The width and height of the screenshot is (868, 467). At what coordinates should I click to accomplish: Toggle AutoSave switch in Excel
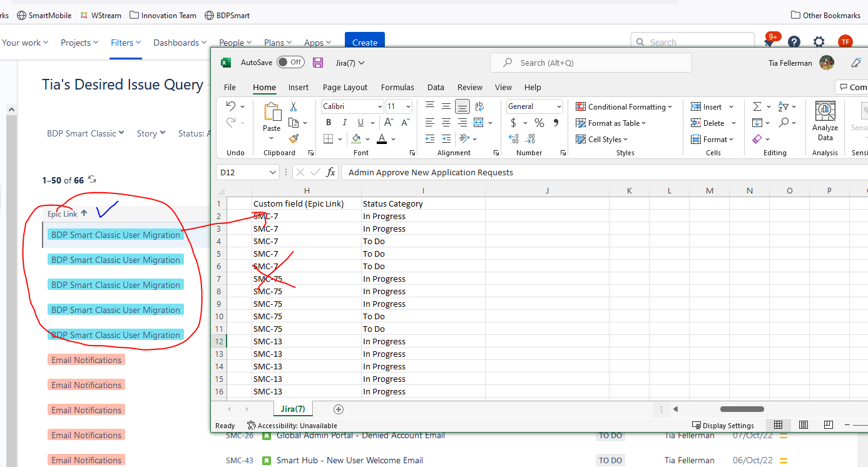290,62
